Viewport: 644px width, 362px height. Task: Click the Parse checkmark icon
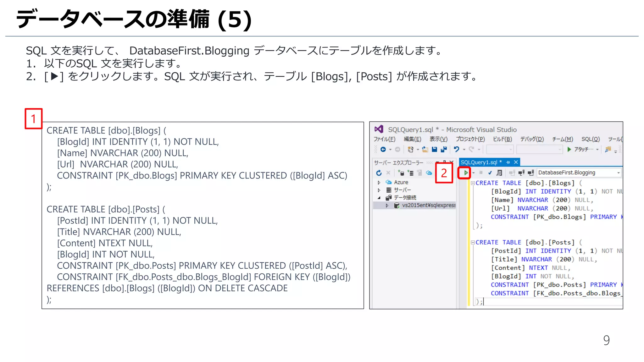(490, 173)
